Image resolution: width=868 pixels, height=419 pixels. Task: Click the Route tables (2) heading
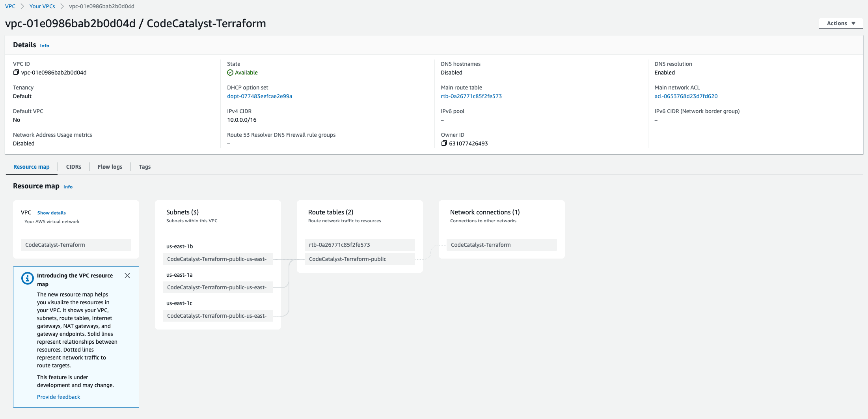pos(331,212)
